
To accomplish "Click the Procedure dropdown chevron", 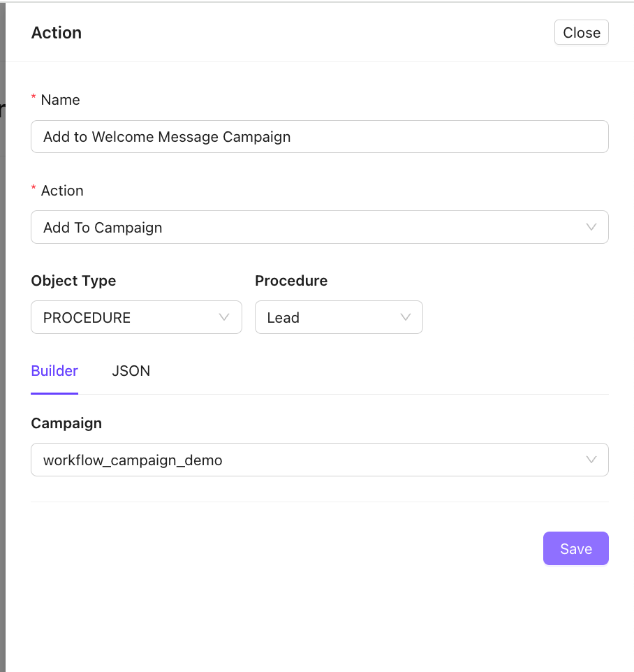I will [406, 317].
